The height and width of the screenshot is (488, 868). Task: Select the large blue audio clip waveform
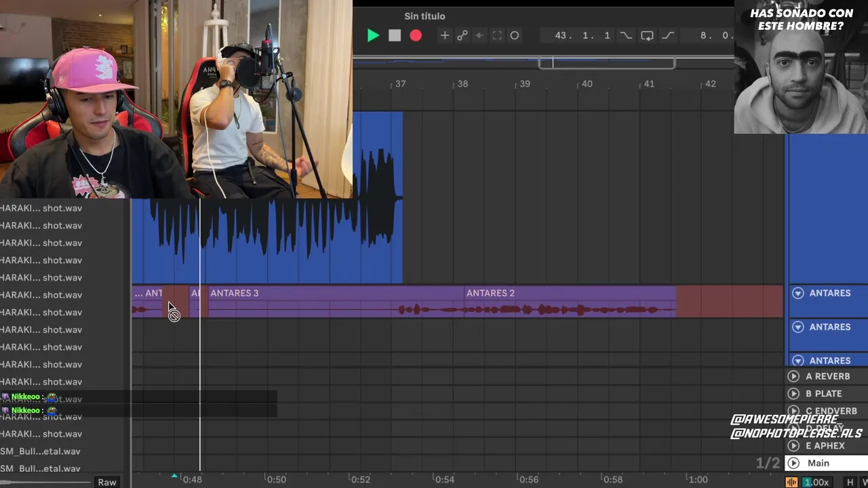267,241
